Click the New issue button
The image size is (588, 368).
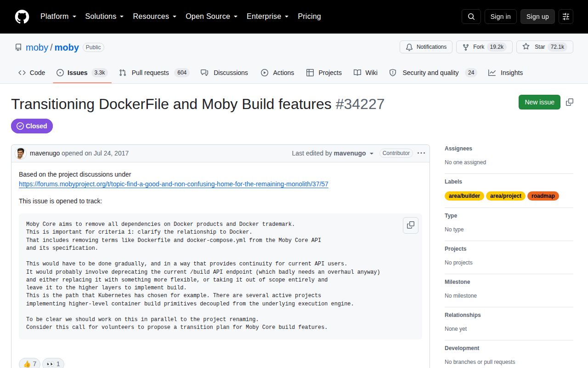(x=539, y=102)
